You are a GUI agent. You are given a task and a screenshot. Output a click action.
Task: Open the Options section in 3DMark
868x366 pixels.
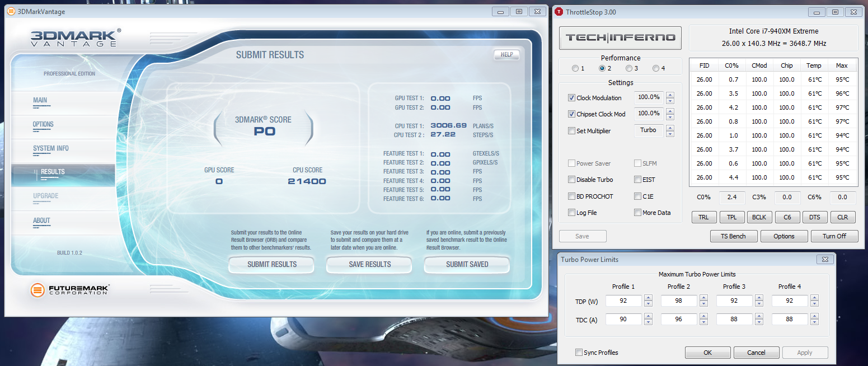[x=43, y=124]
